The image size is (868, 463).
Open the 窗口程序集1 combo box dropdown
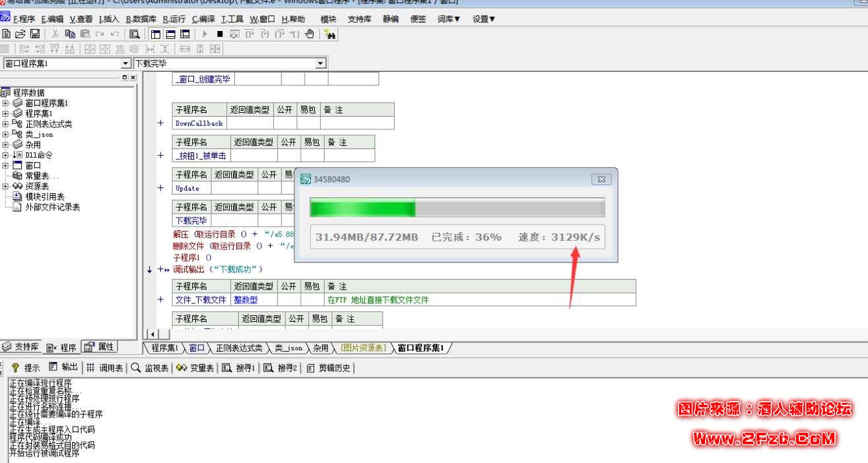125,64
